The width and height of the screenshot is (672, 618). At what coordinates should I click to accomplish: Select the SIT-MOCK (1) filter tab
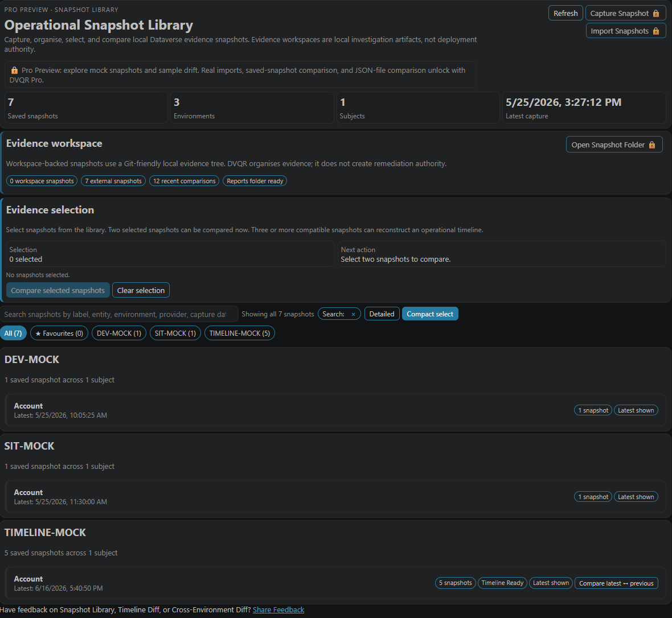(x=175, y=333)
